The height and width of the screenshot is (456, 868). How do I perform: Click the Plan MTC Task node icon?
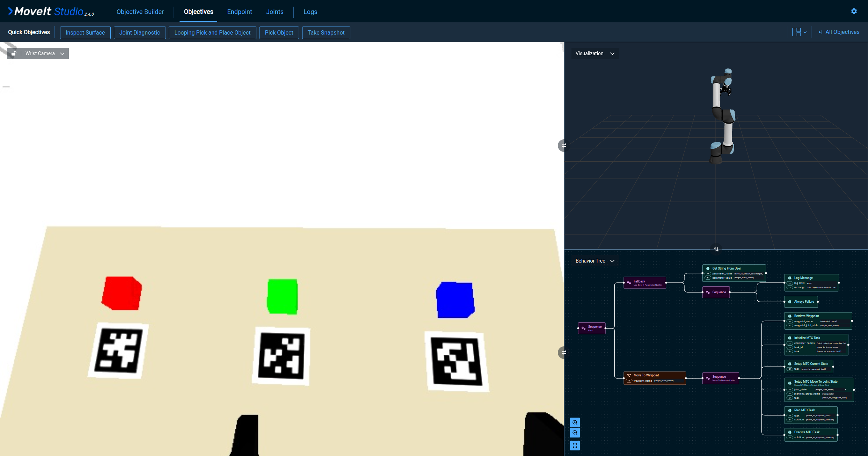coord(790,410)
